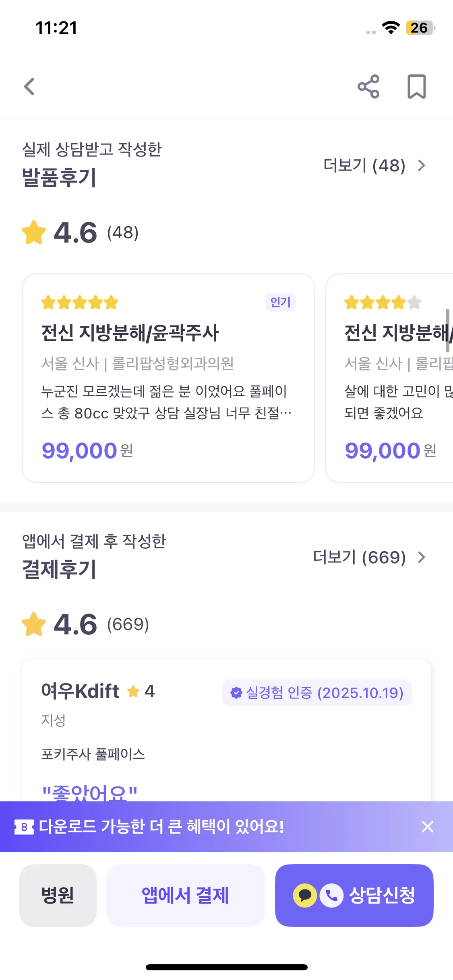The height and width of the screenshot is (980, 453).
Task: Open the second four-star review card
Action: 390,378
